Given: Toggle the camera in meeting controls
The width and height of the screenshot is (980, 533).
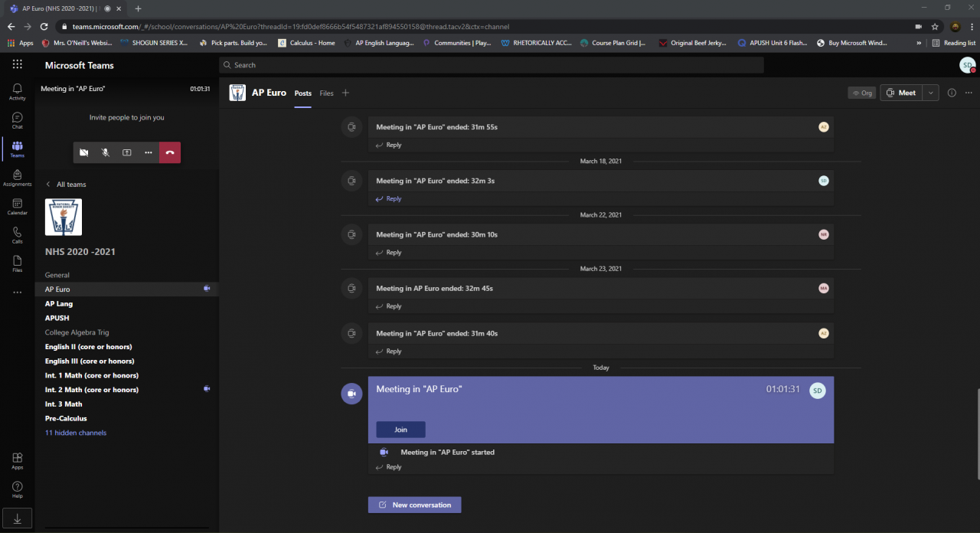Looking at the screenshot, I should pyautogui.click(x=84, y=152).
